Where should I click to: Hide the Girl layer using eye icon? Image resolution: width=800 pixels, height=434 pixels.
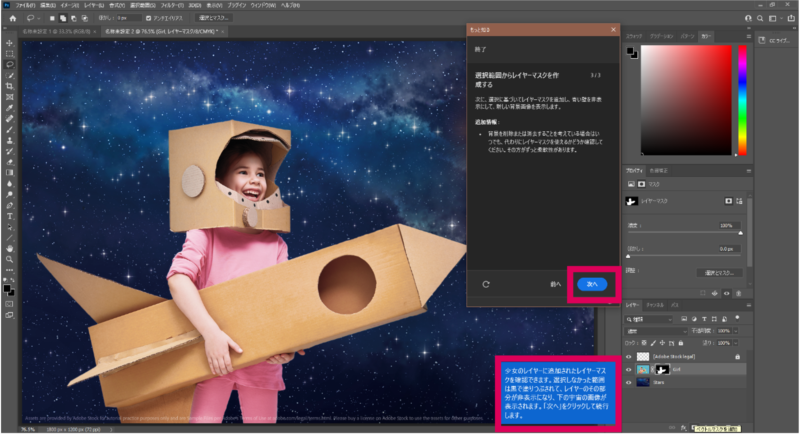tap(629, 368)
